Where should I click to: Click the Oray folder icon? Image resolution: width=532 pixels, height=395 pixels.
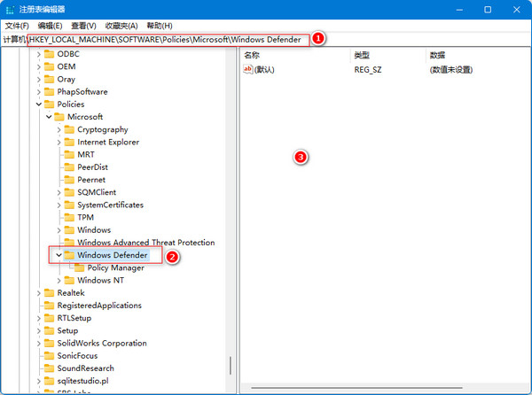pos(49,80)
